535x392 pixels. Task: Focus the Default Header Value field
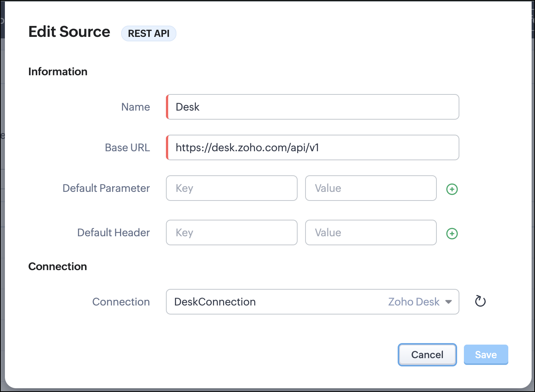coord(371,232)
